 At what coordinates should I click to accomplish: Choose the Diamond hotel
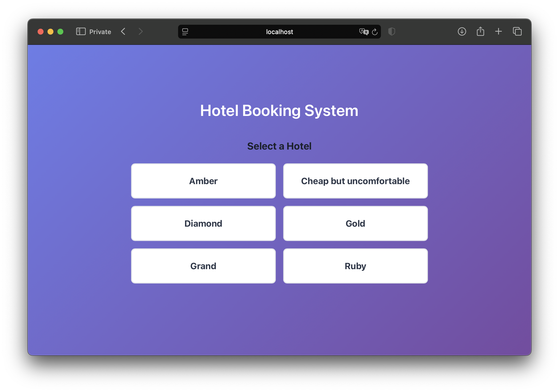[203, 223]
